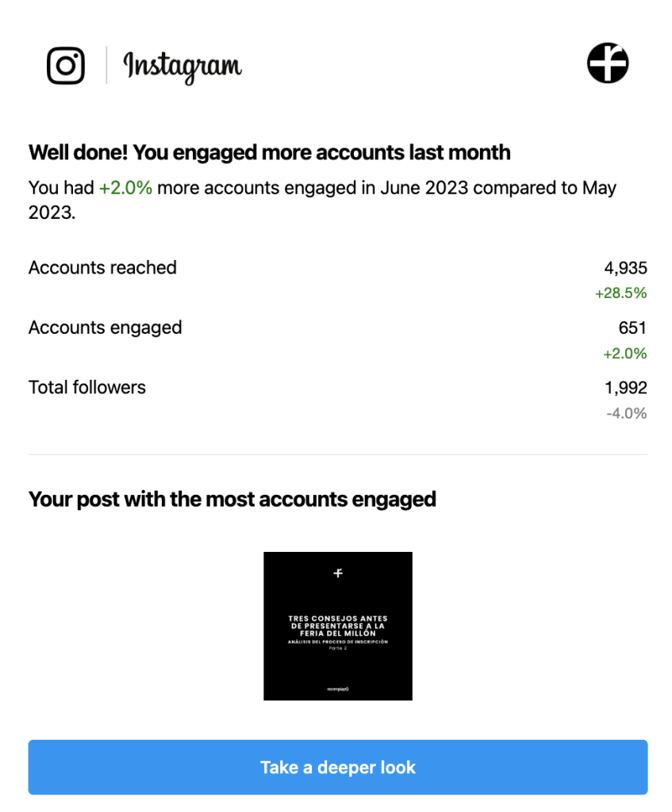Click the white plus logo inside the post
This screenshot has height=812, width=672.
pyautogui.click(x=338, y=573)
